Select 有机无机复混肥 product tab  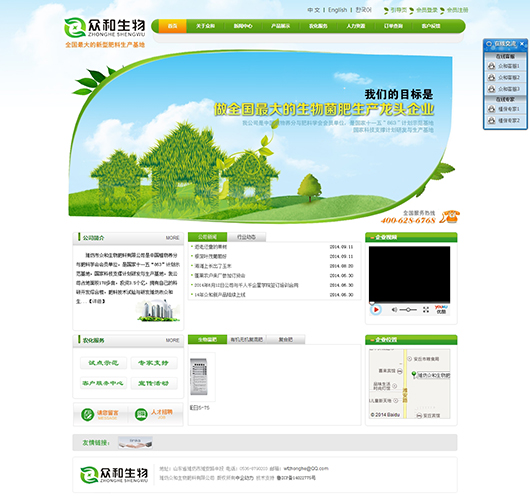pos(246,339)
